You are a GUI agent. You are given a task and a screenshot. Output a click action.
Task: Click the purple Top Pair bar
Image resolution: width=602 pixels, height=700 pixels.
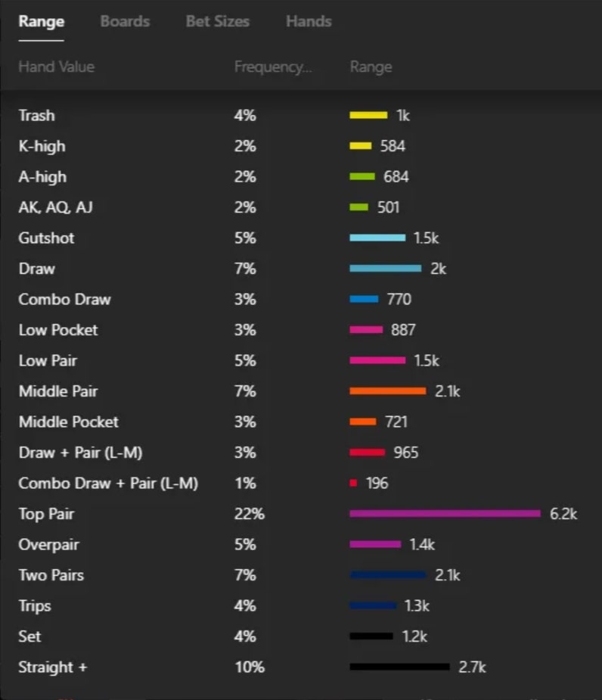[x=445, y=514]
